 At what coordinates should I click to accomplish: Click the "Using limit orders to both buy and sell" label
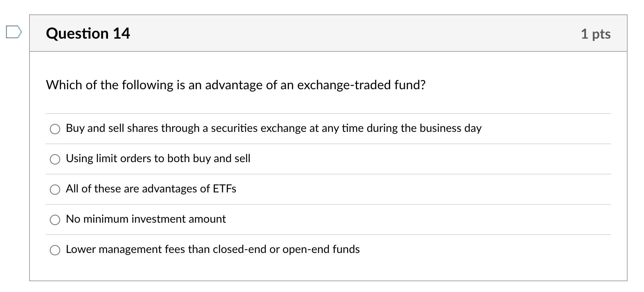click(158, 159)
